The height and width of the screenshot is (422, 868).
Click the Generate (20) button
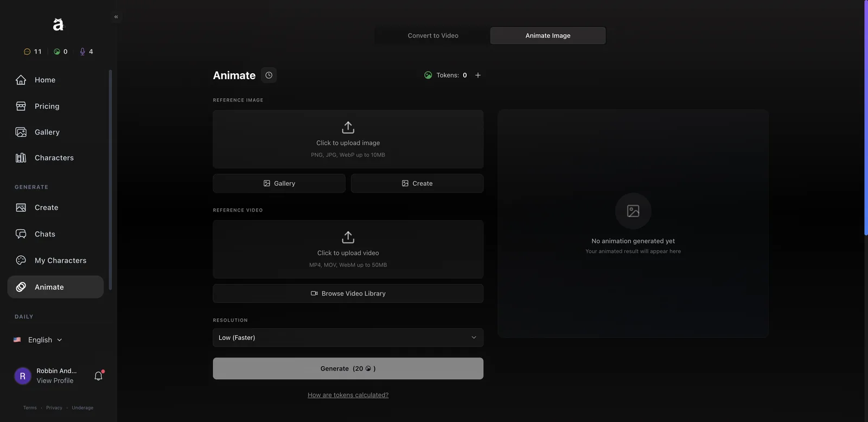click(348, 368)
